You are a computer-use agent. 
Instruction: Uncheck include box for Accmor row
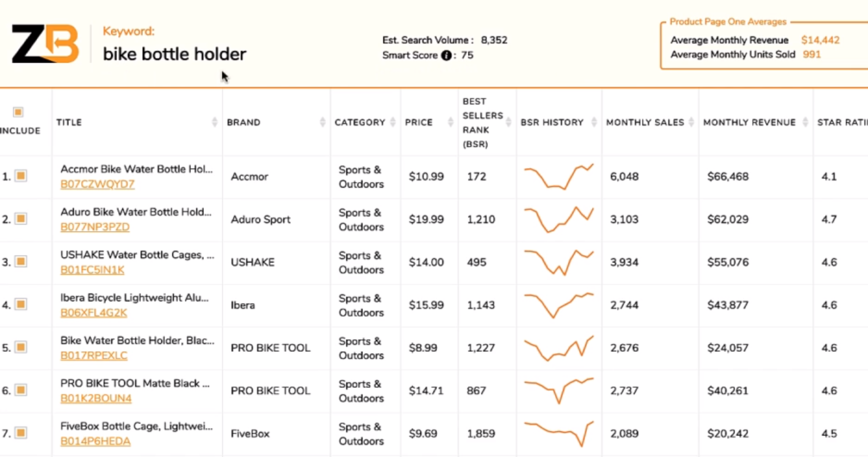[21, 176]
